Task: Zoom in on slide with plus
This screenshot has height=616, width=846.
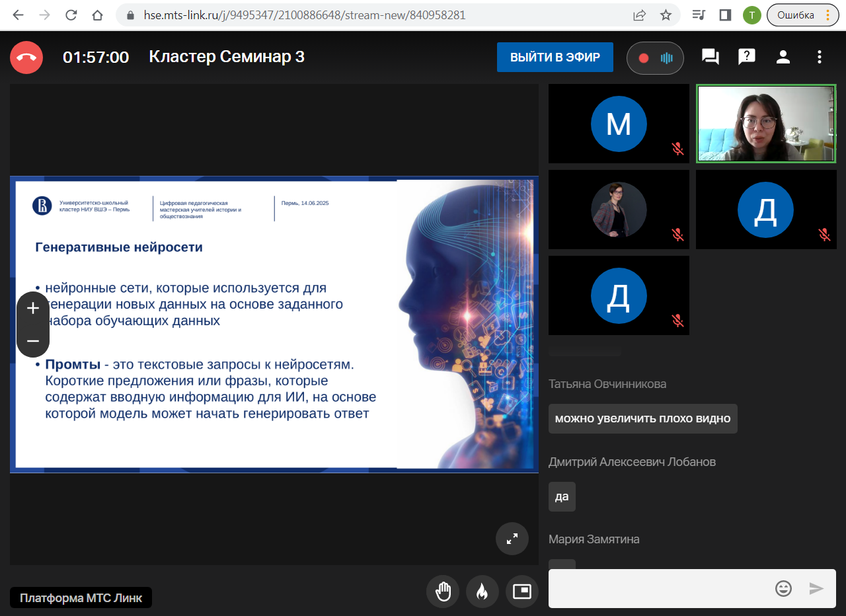Action: coord(33,308)
